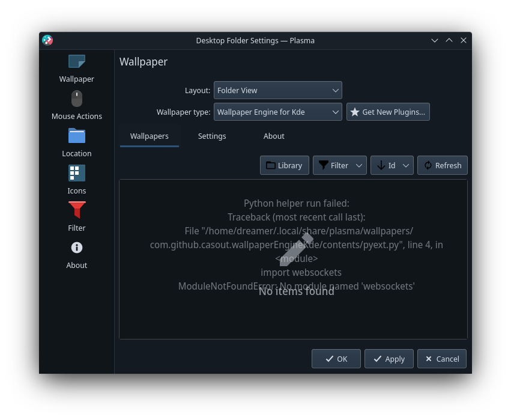Apply the wallpaper changes
The image size is (511, 420).
[x=389, y=359]
